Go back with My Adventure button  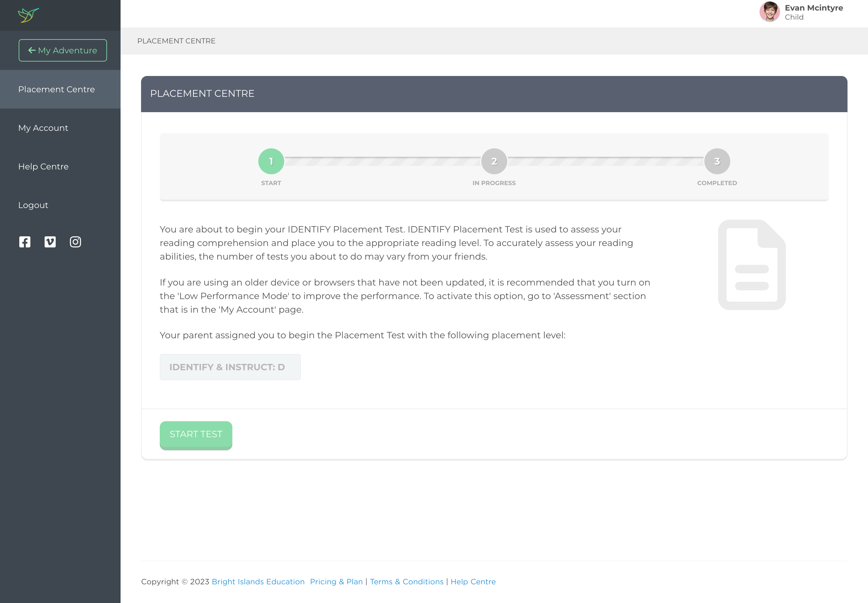click(x=63, y=50)
